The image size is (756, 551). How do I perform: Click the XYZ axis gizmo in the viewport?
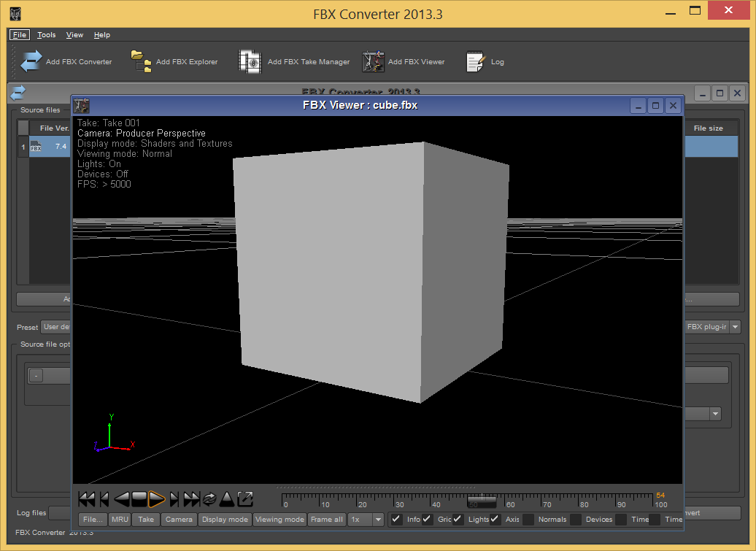tap(114, 434)
